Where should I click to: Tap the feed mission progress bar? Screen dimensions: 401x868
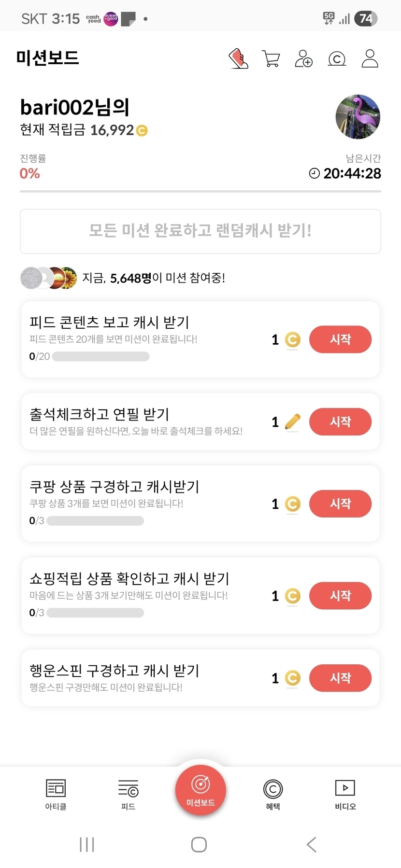[x=100, y=357]
